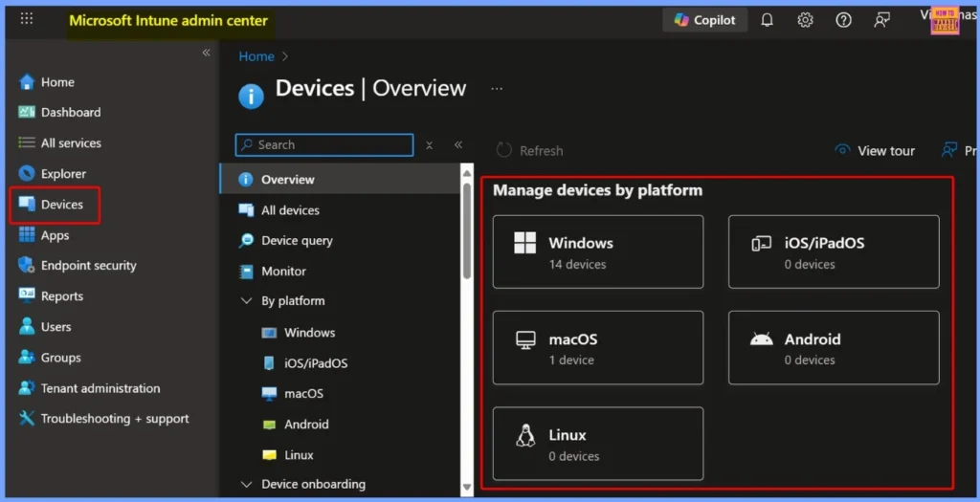Click the All services list icon

click(26, 143)
